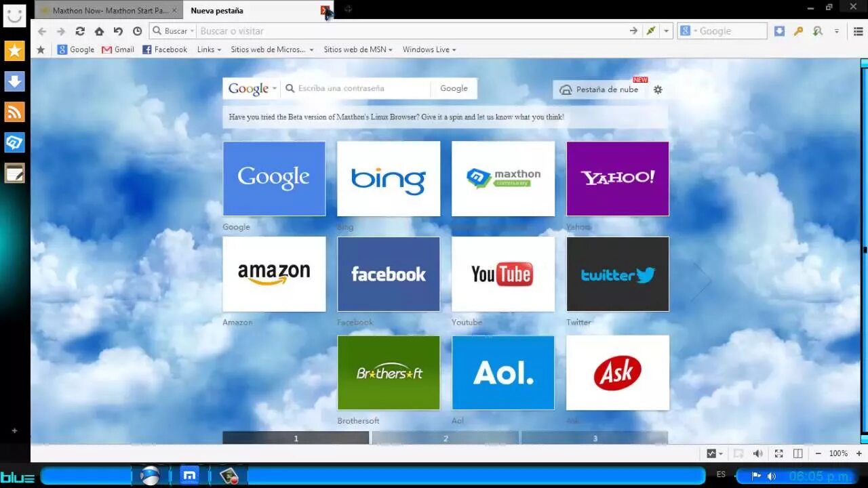Close the Maxthon Now tab

174,10
